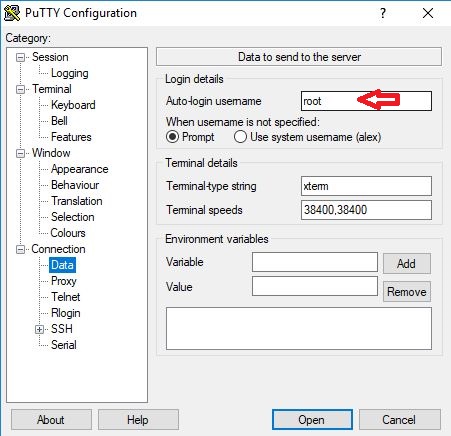
Task: Click the Terminal-type string field
Action: [366, 186]
